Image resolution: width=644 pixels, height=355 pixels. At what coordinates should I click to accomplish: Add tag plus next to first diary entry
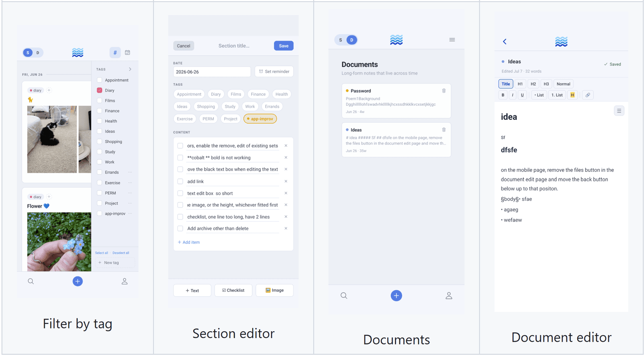(49, 90)
